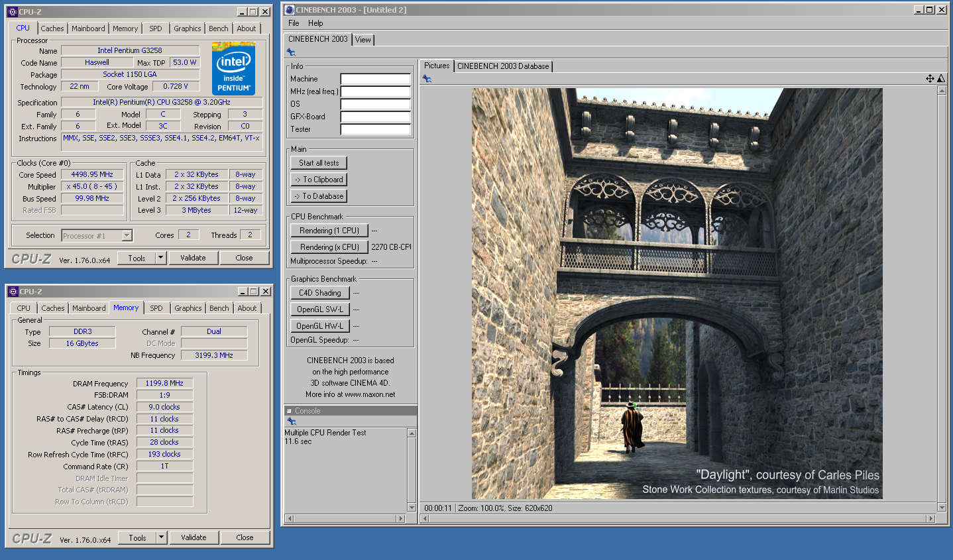Start the C4D Shading benchmark
Screen dimensions: 953x560
pos(319,293)
